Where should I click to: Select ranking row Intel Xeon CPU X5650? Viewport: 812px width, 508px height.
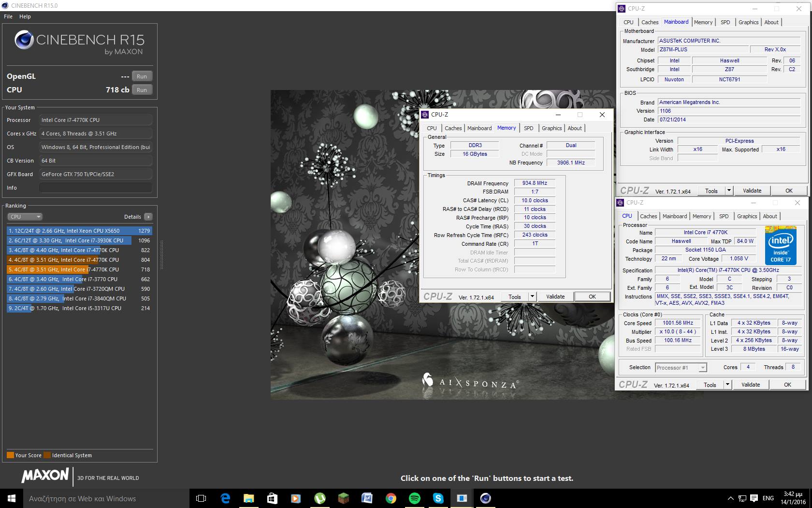pyautogui.click(x=79, y=231)
